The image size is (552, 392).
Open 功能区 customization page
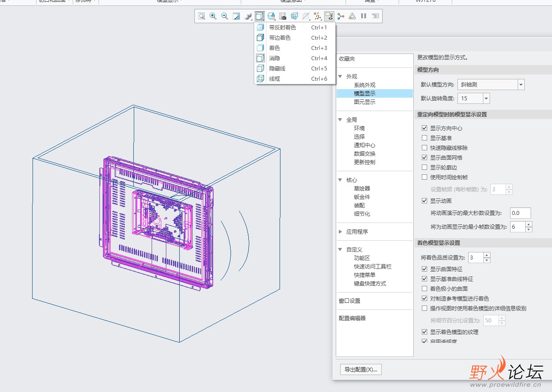(x=362, y=258)
